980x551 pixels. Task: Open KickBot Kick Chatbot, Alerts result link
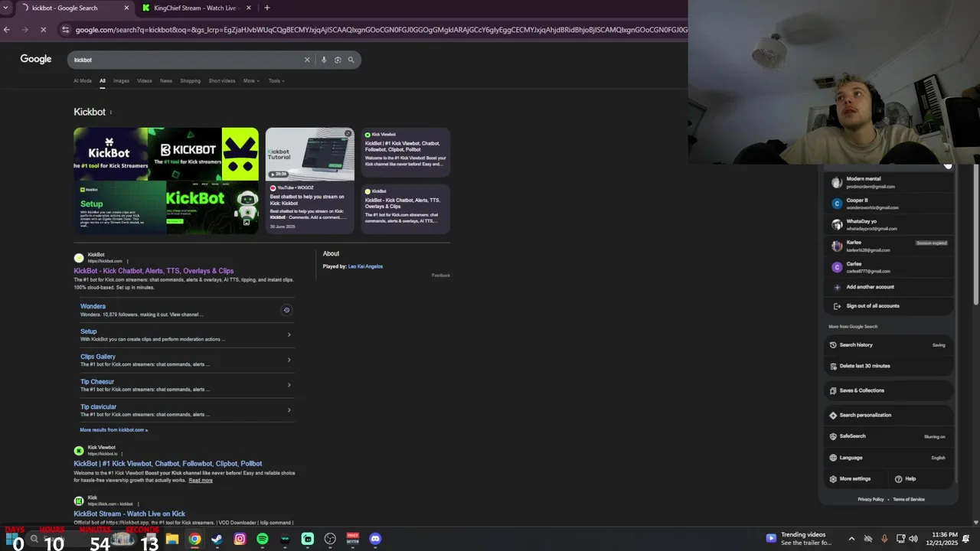pyautogui.click(x=154, y=271)
